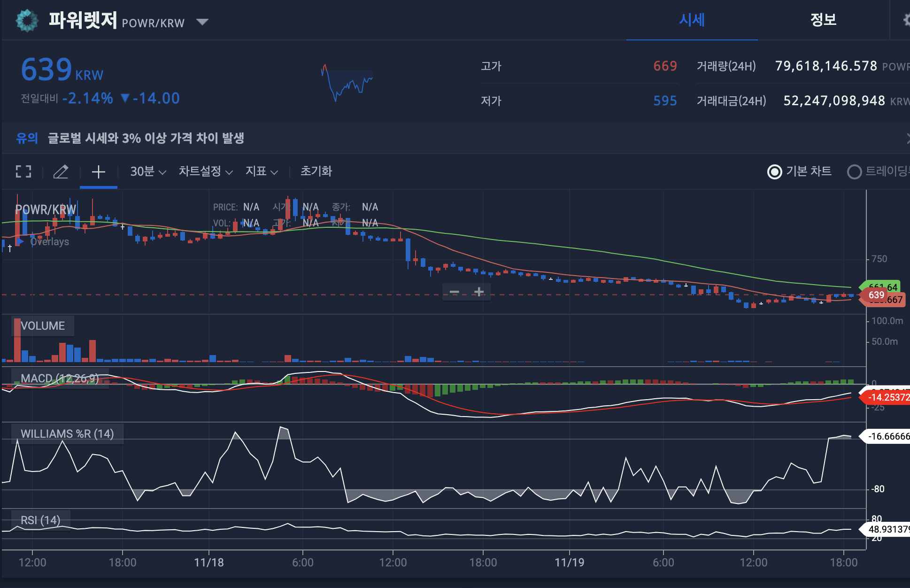Open the 30분 interval dropdown
Image resolution: width=910 pixels, height=588 pixels.
148,171
